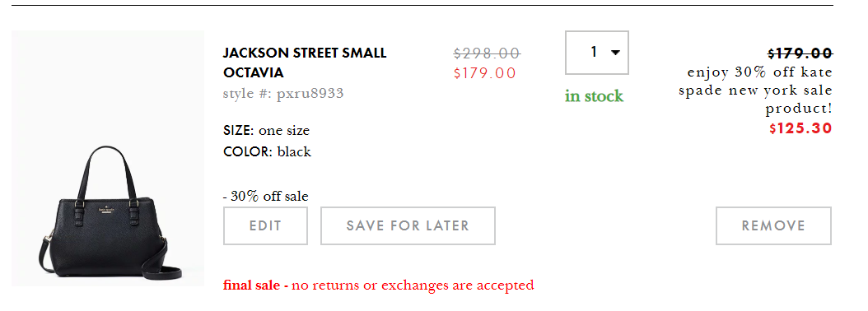The height and width of the screenshot is (311, 868).
Task: Open the black handbag product thumbnail
Action: pos(108,158)
